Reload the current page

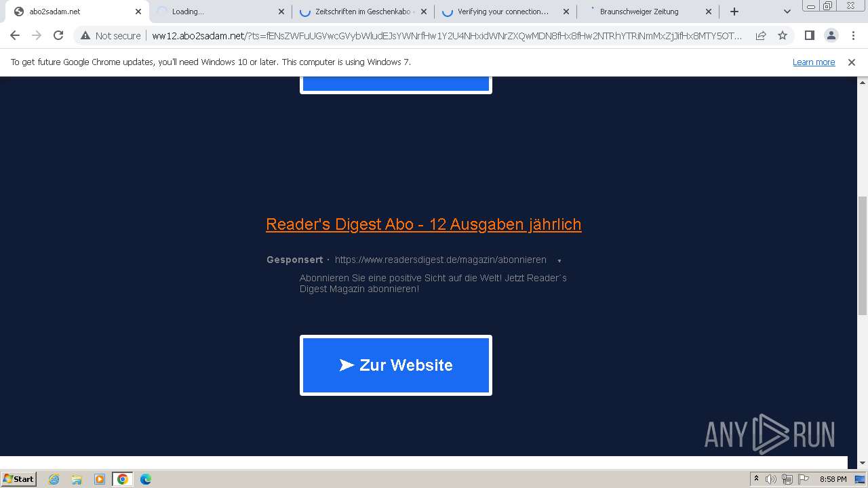(x=58, y=36)
